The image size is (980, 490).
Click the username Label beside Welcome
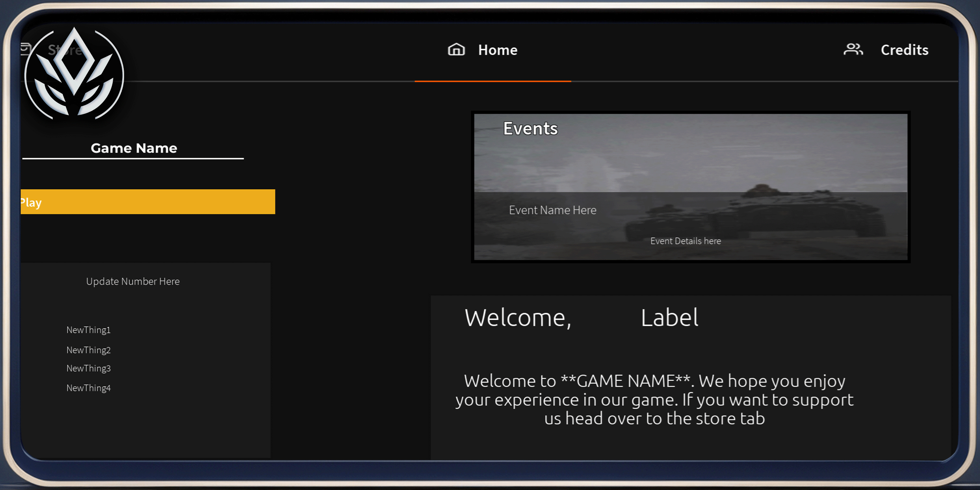669,318
